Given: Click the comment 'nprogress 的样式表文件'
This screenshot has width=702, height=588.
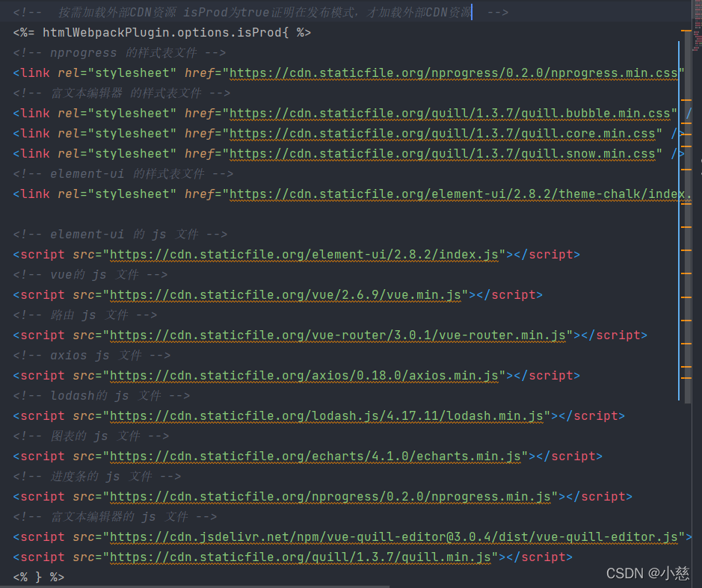Looking at the screenshot, I should [x=119, y=53].
